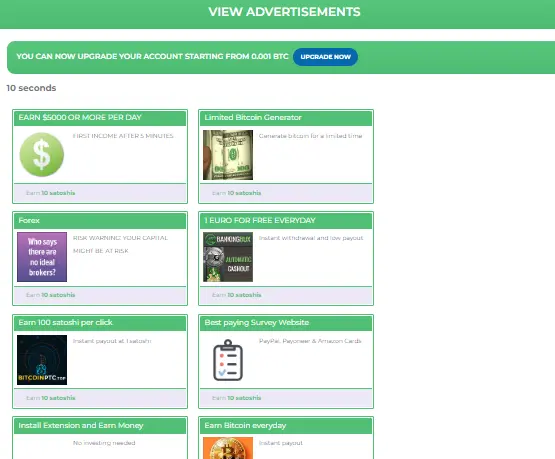Open the 'Limited Bitcoin Generator' ad title

(x=253, y=117)
